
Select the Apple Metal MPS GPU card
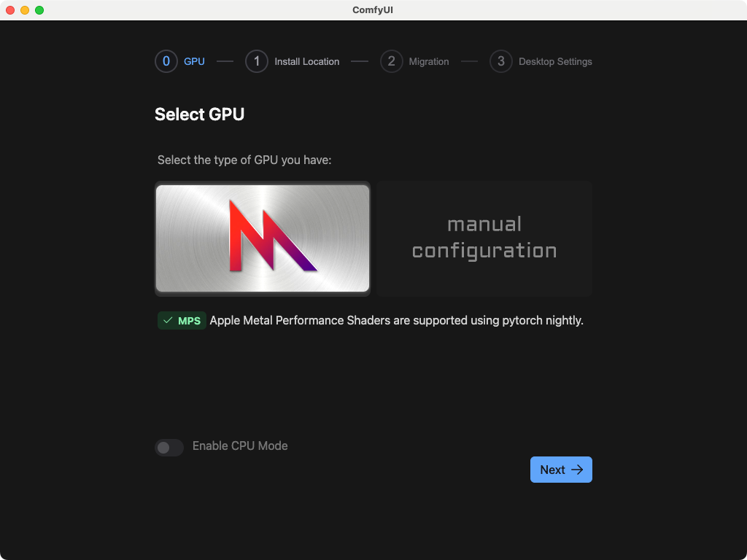[263, 238]
